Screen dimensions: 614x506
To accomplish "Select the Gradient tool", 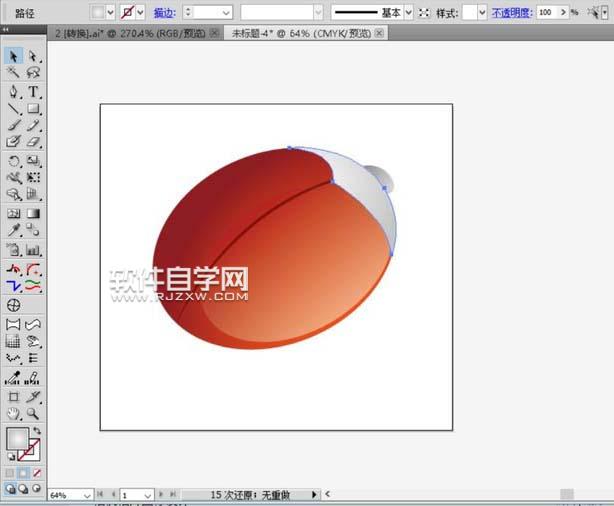I will click(33, 213).
